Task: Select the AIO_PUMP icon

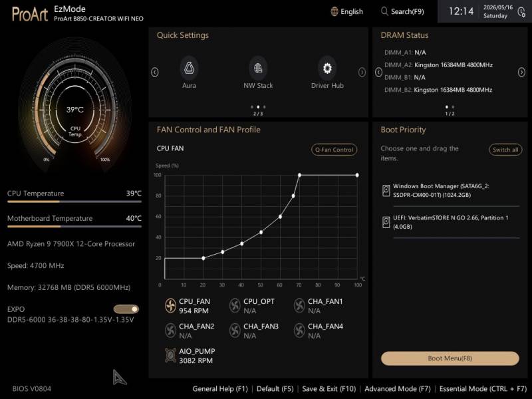Action: coord(170,355)
